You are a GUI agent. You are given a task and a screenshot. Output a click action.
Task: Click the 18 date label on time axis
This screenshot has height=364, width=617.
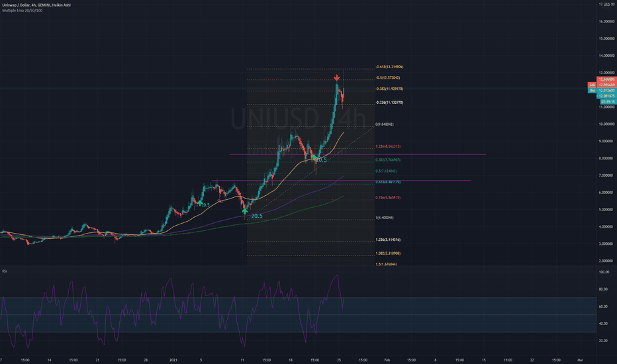tap(291, 360)
